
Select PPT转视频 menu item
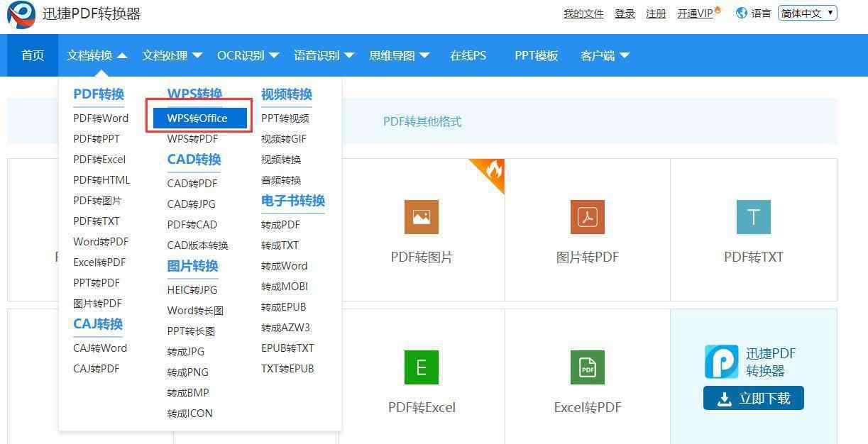(285, 118)
